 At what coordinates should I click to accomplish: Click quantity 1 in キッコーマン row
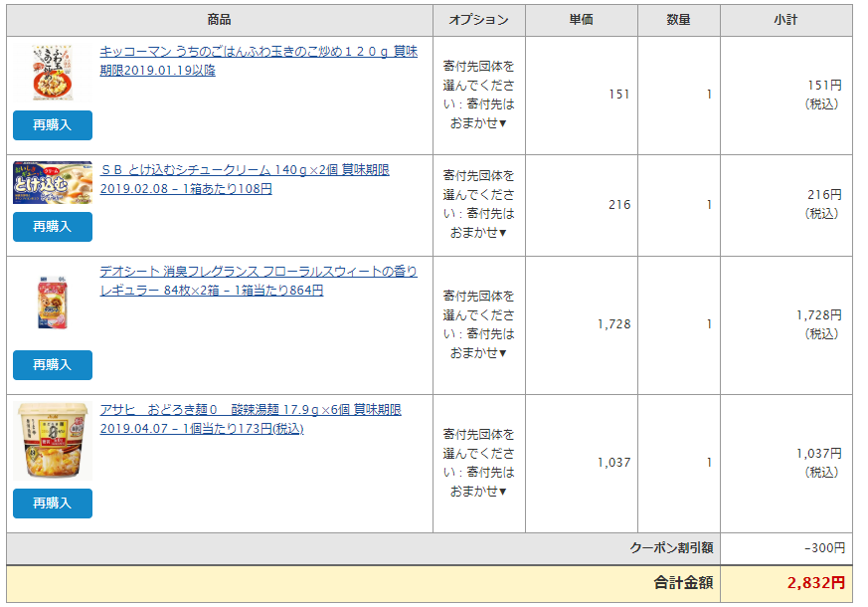point(709,95)
